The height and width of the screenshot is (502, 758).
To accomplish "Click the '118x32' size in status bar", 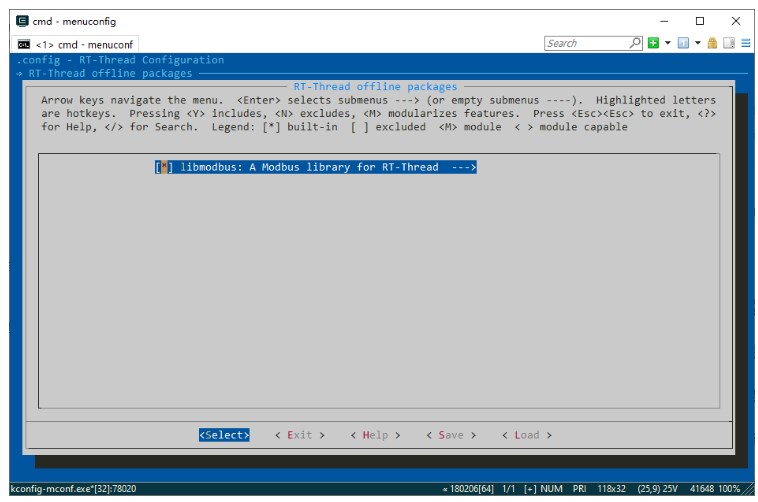I will [x=612, y=488].
